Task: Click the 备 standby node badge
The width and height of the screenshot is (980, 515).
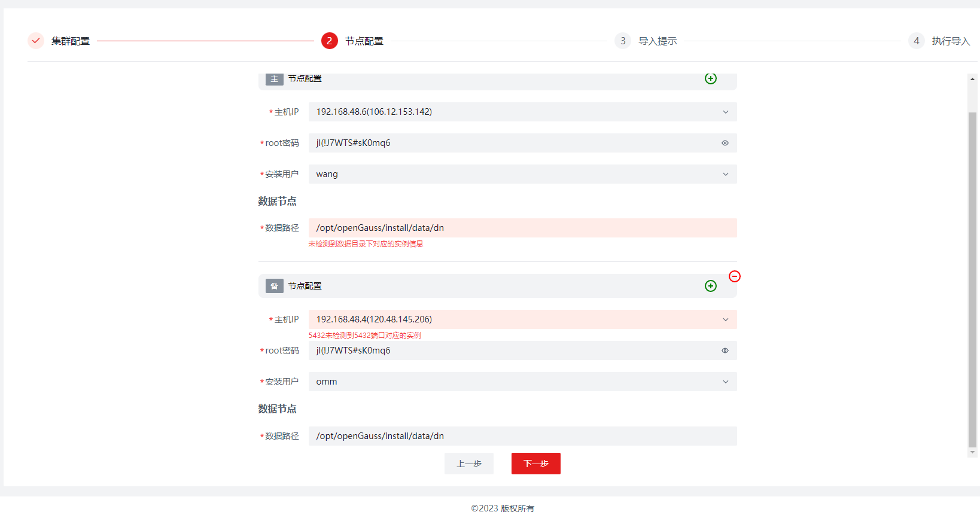Action: tap(274, 286)
